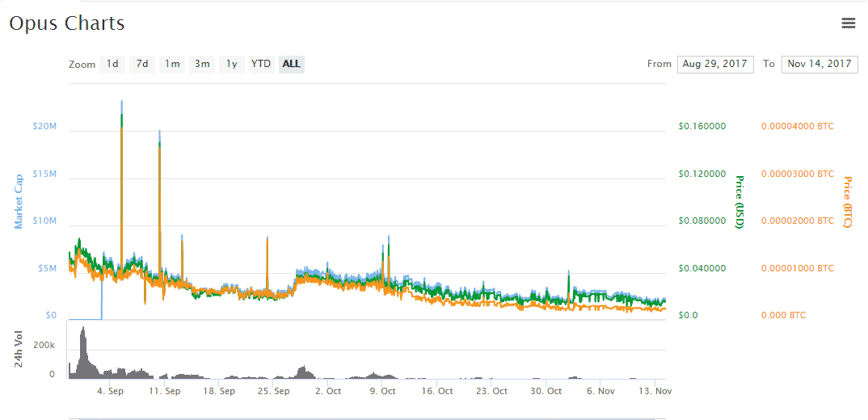The image size is (868, 420).
Task: Click the 0.00004000 BTC label
Action: tap(798, 126)
